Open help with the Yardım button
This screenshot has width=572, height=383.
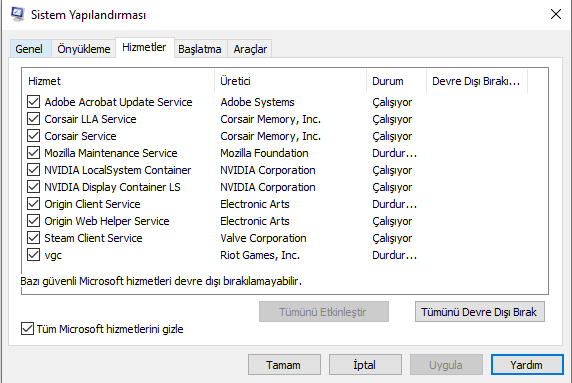coord(527,364)
